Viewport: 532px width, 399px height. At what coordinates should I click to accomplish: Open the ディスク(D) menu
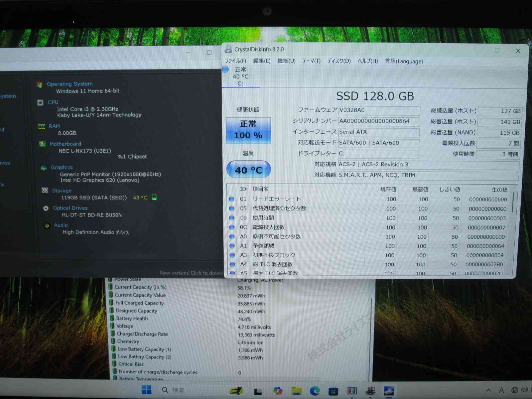coord(339,61)
